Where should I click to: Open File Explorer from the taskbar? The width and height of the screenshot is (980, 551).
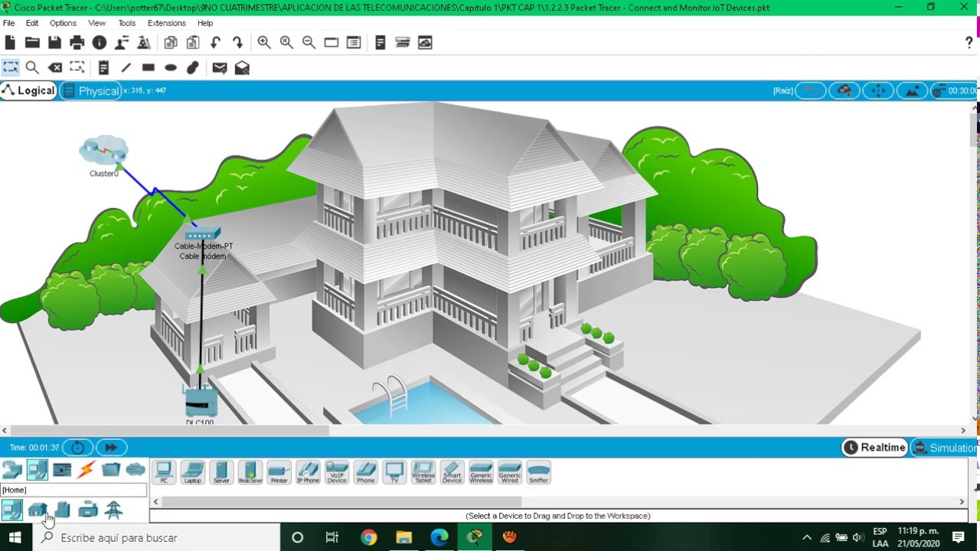[403, 537]
